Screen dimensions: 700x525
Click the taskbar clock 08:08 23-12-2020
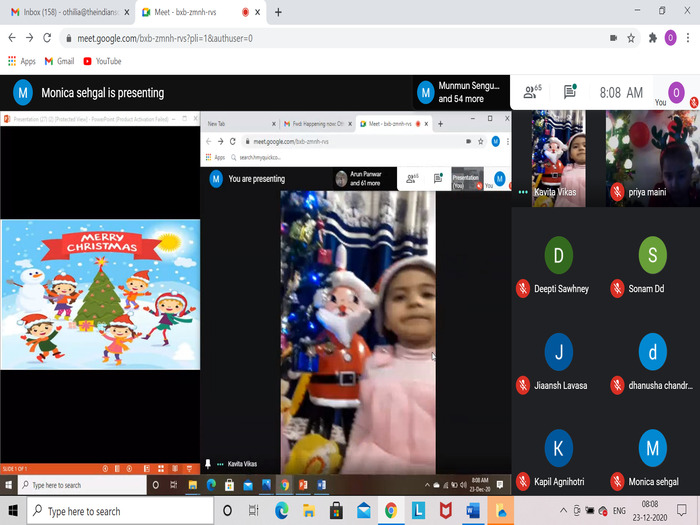(650, 511)
